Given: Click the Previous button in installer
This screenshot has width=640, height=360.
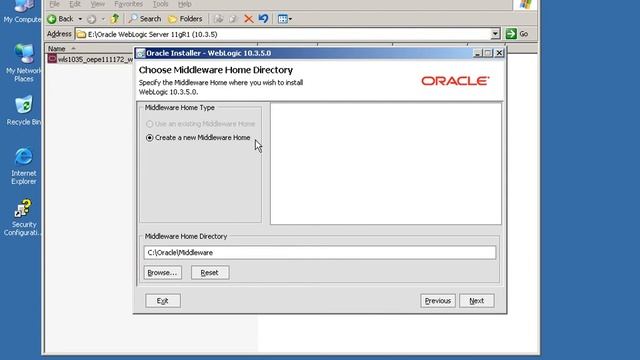Looking at the screenshot, I should (x=438, y=301).
